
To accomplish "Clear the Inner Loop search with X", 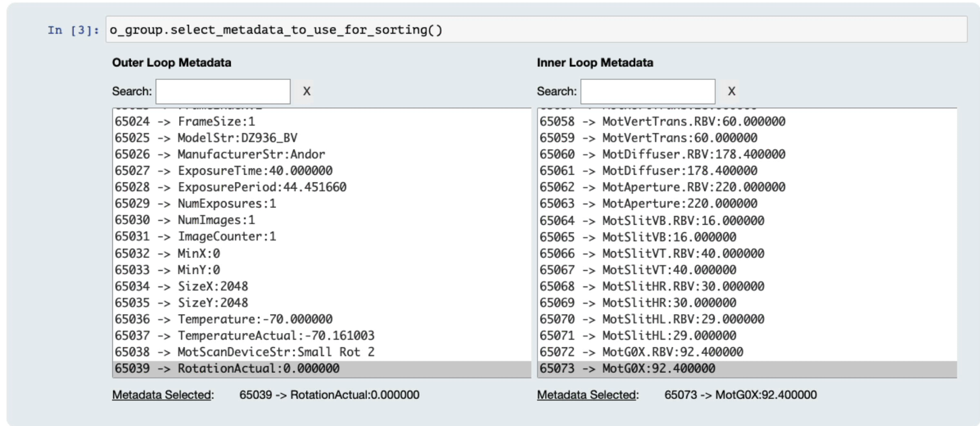I will coord(731,91).
